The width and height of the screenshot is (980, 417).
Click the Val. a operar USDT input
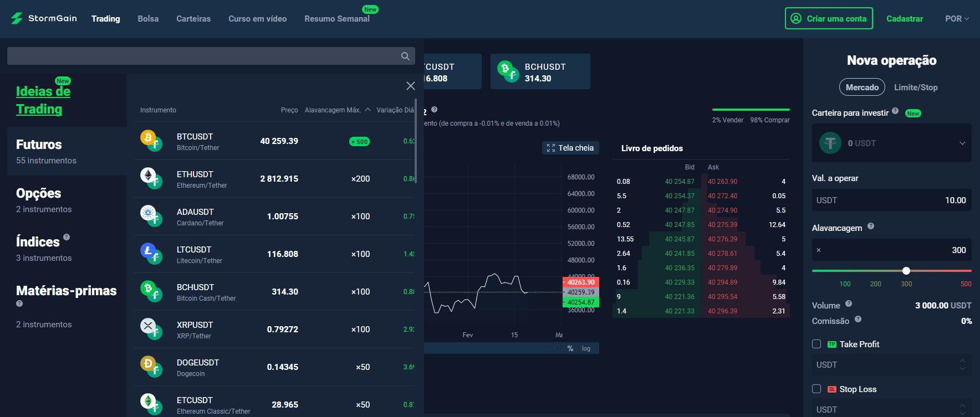[892, 200]
